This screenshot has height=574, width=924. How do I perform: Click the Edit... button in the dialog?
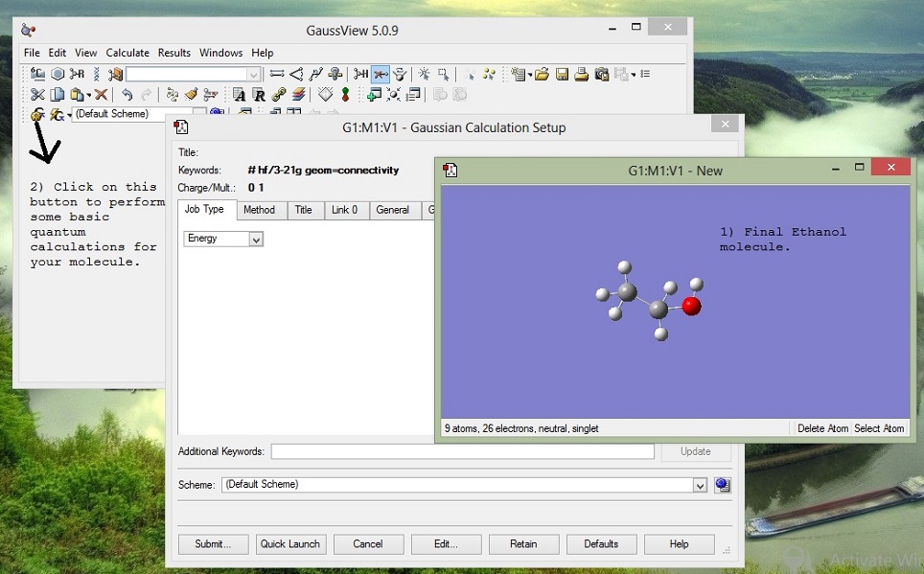tap(446, 544)
